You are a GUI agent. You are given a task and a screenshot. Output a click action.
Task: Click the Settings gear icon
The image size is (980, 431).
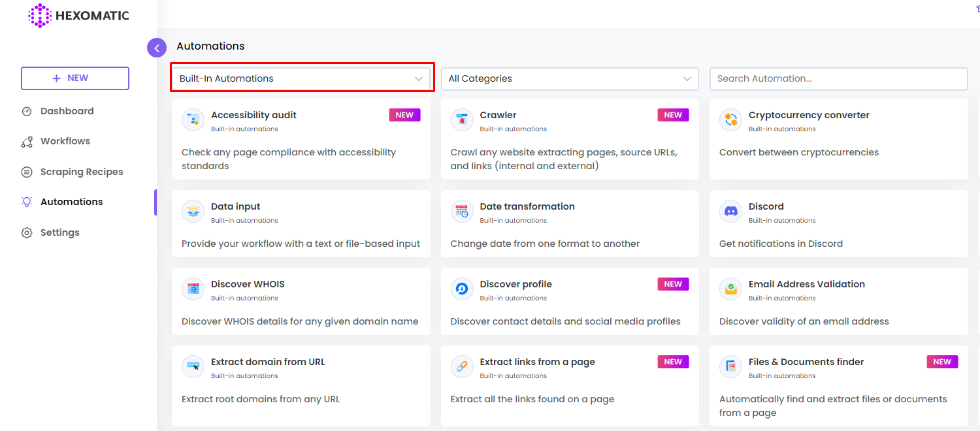coord(27,232)
